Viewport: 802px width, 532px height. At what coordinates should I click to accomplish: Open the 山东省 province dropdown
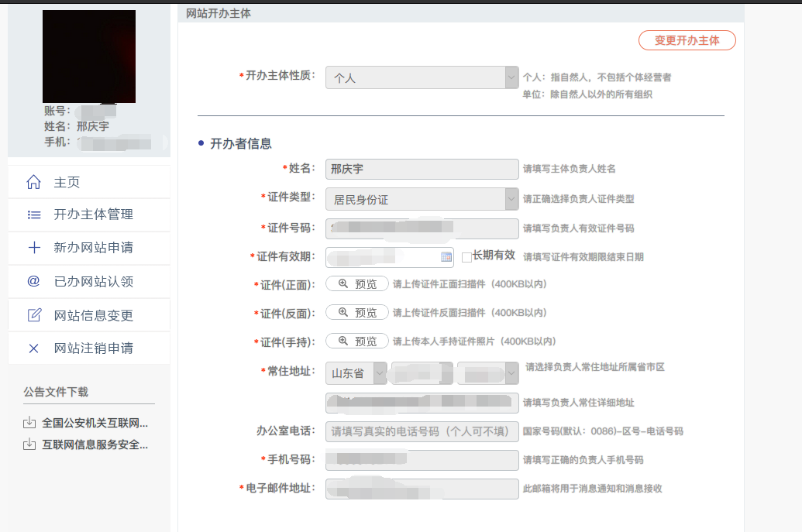tap(356, 373)
